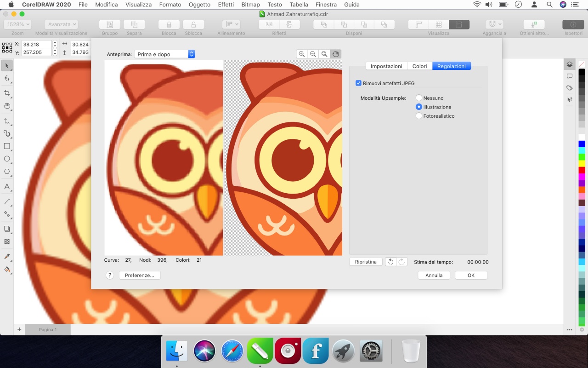
Task: Select the Ellipse tool in toolbox
Action: (x=7, y=159)
